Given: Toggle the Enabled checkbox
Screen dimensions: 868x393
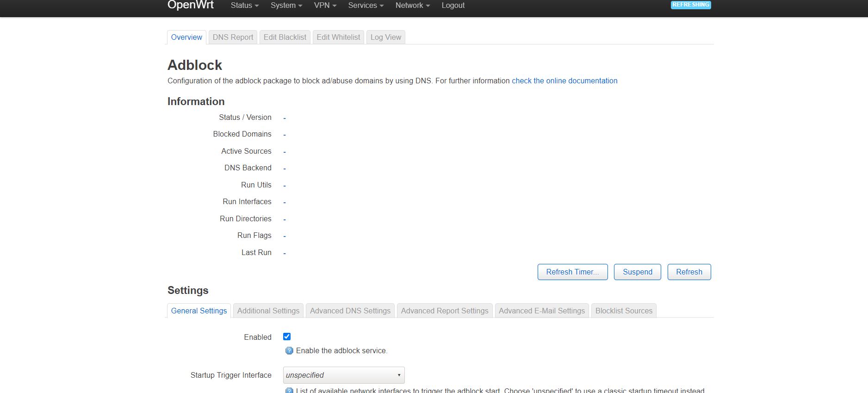Looking at the screenshot, I should coord(287,337).
